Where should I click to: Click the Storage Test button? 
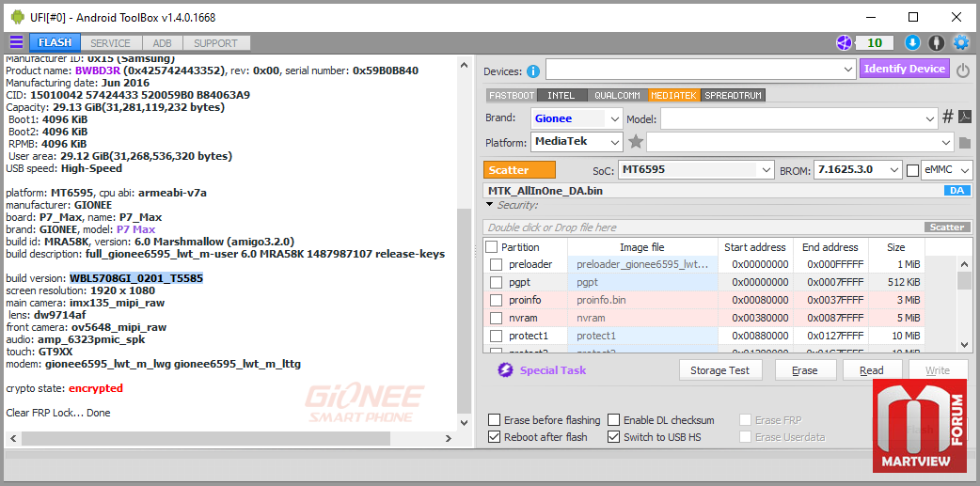720,370
